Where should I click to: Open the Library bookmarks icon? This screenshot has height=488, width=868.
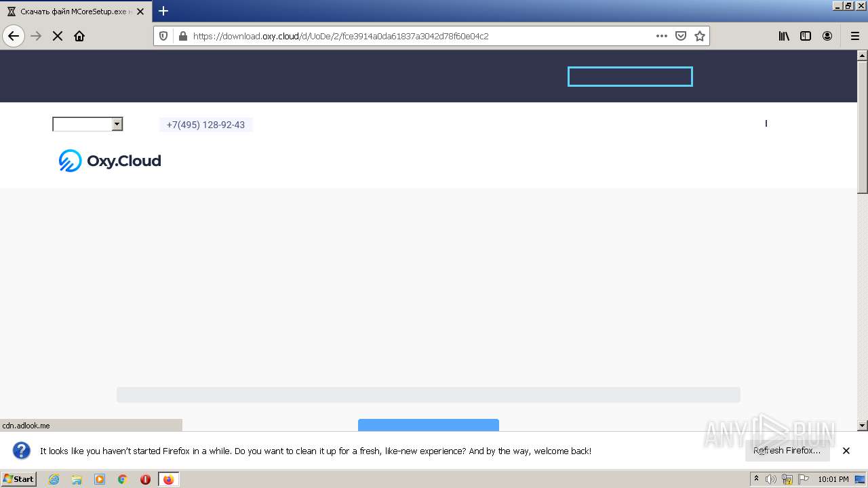(x=784, y=36)
